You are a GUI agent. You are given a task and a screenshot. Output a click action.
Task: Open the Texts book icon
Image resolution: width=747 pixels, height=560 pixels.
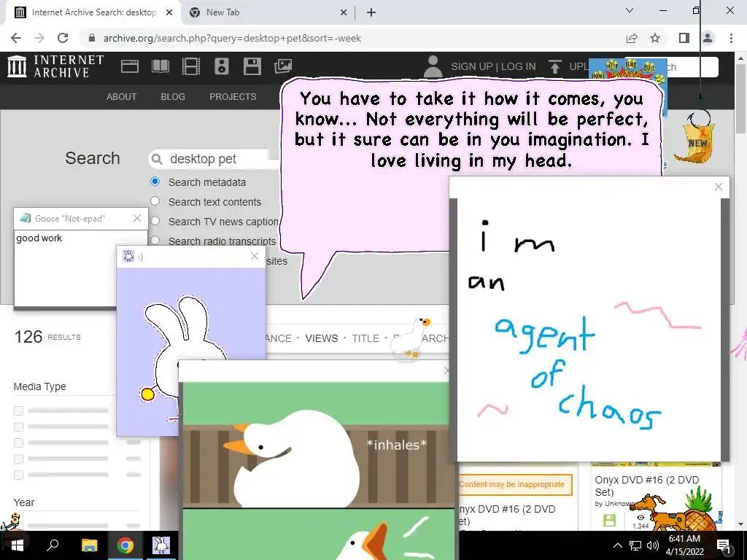[160, 66]
